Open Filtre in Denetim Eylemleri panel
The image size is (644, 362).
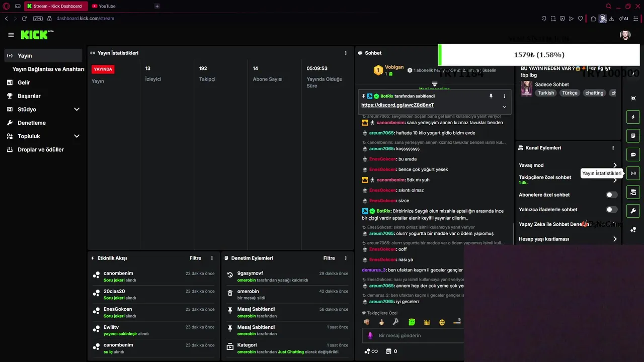tap(329, 258)
